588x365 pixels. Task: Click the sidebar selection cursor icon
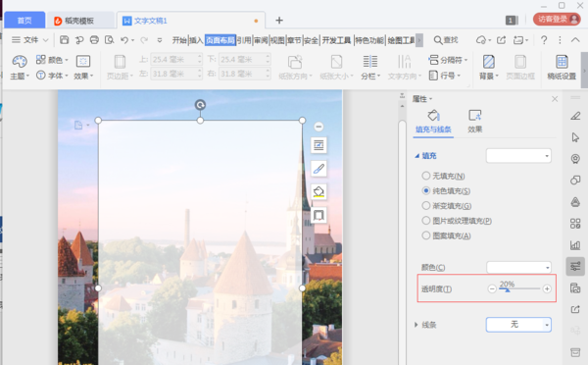click(575, 137)
